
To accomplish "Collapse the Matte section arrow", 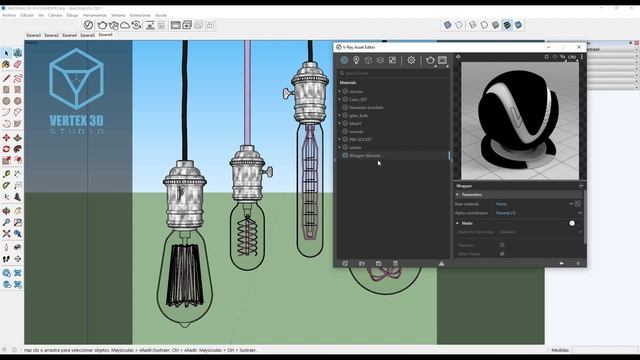I will (x=457, y=223).
